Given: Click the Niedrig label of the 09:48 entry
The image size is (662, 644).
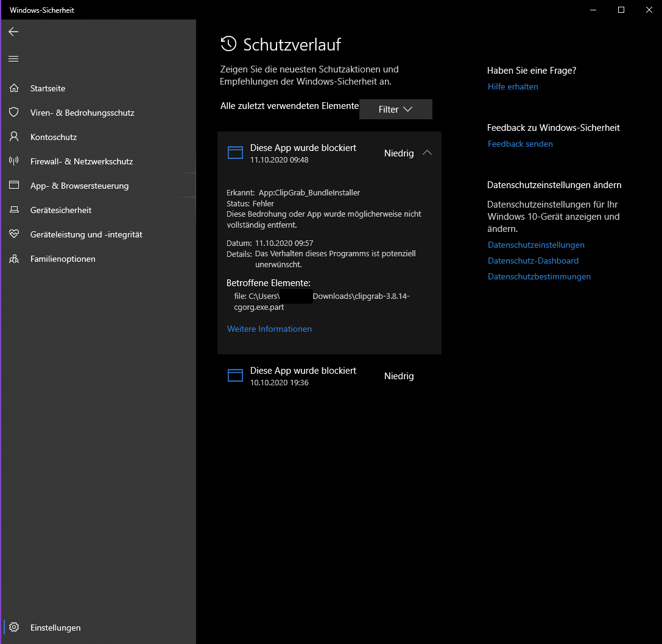Looking at the screenshot, I should [x=399, y=153].
